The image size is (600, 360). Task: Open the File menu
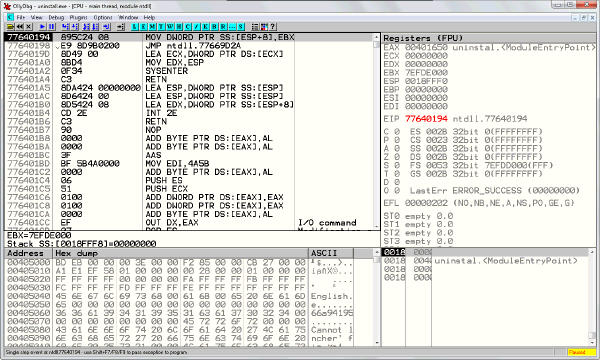point(21,17)
